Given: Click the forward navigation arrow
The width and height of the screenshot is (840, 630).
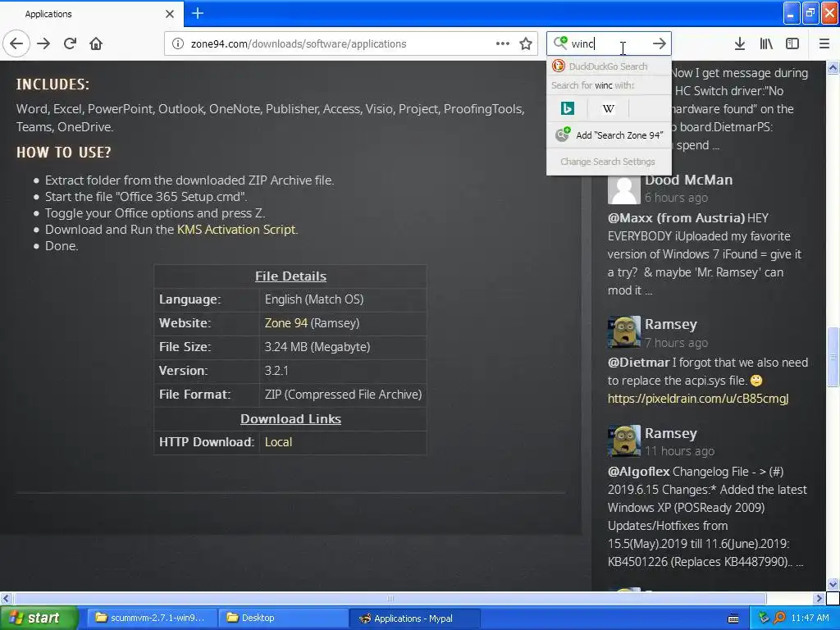Looking at the screenshot, I should (43, 43).
